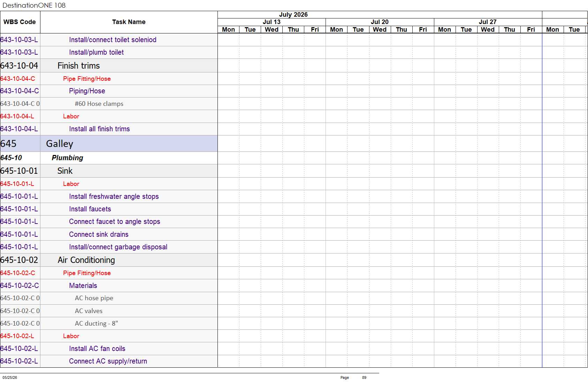
Task: Select the 'Install/connect toilet soleniod' task row
Action: coord(113,40)
